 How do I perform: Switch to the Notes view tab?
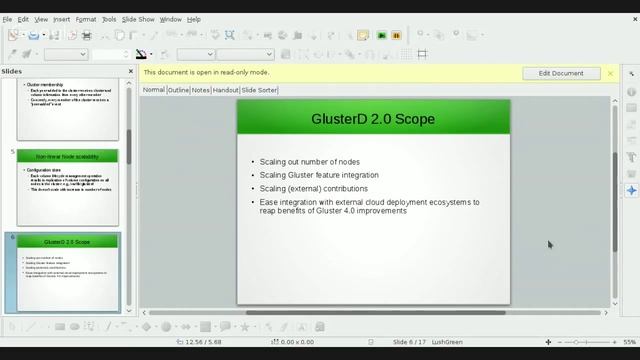click(x=200, y=90)
